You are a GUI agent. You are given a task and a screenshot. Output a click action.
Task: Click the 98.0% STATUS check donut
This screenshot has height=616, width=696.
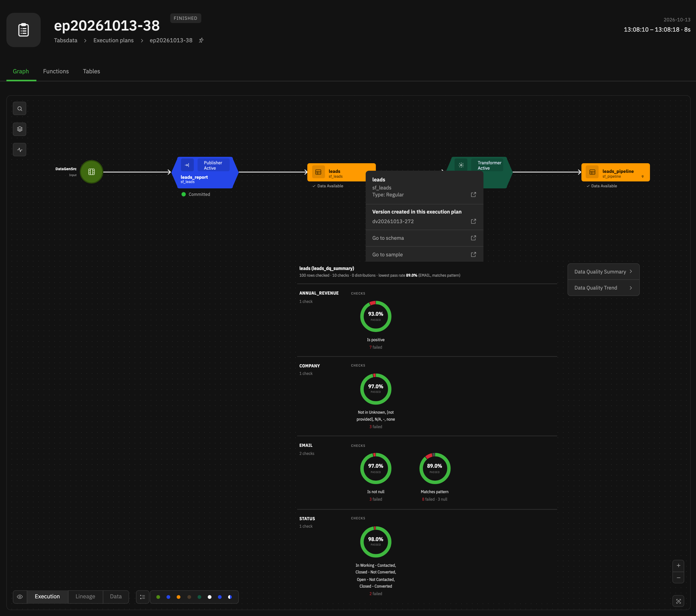click(x=376, y=541)
